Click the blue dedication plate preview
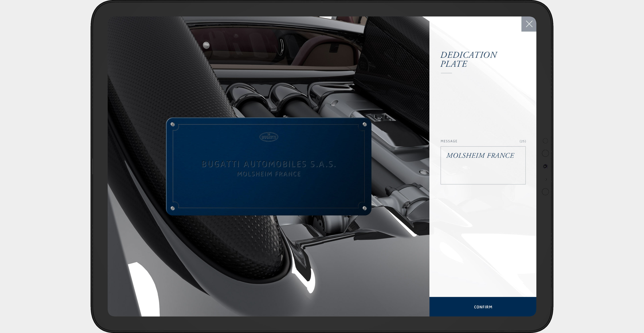 [x=269, y=166]
